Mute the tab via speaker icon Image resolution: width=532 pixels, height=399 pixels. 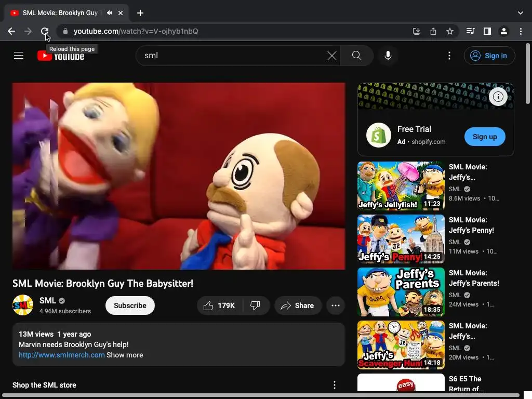pos(109,13)
